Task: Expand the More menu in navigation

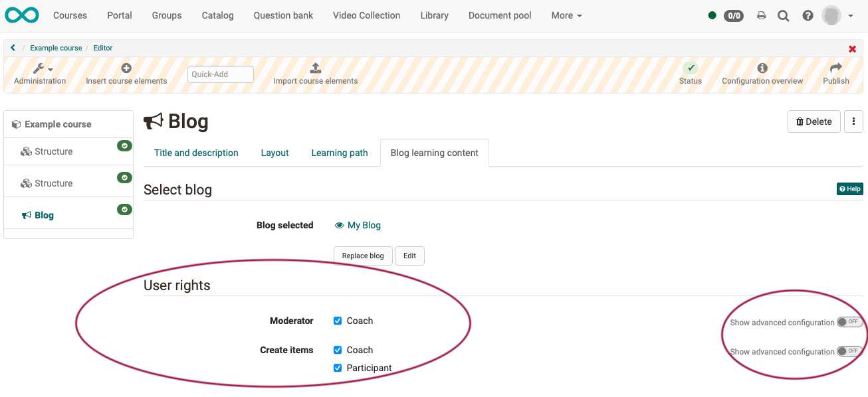Action: point(566,15)
